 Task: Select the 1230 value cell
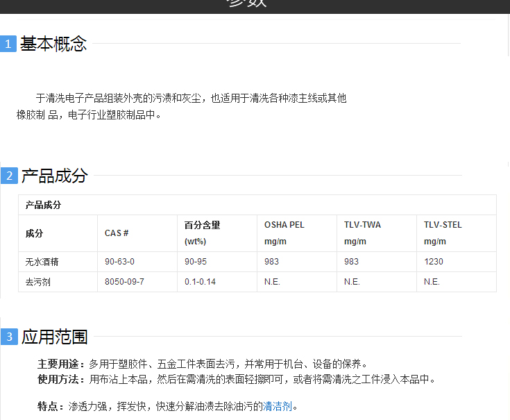pos(457,262)
